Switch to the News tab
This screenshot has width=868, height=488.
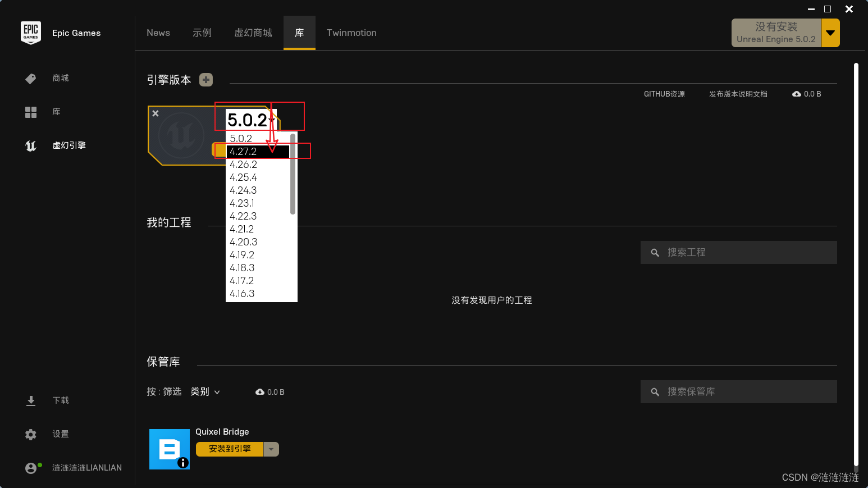158,33
